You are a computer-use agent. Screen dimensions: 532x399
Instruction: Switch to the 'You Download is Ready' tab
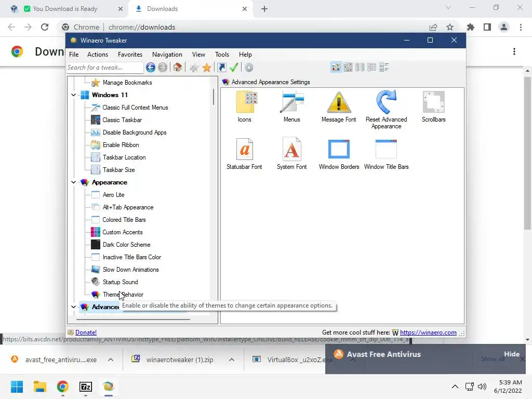[x=65, y=9]
